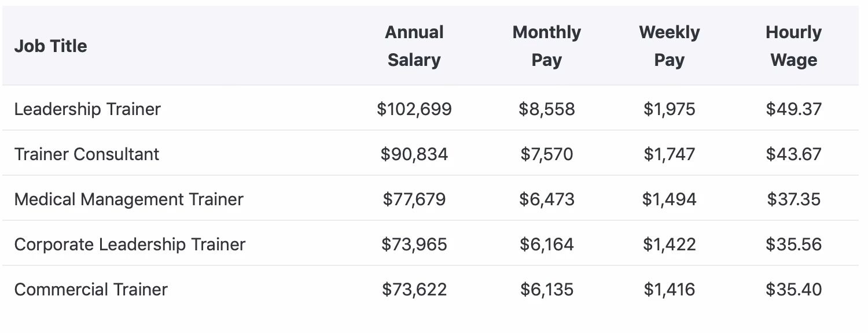Image resolution: width=868 pixels, height=333 pixels.
Task: Select the $37.35 hourly wage cell
Action: click(793, 199)
